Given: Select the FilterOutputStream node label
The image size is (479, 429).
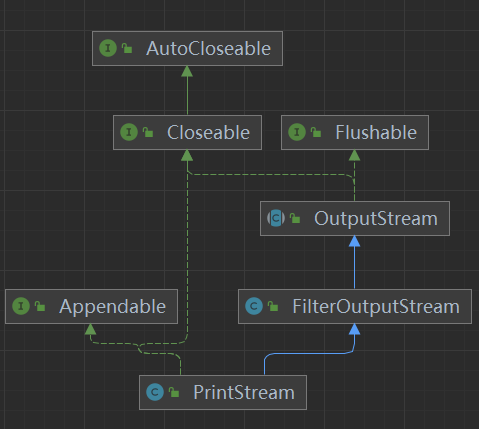Looking at the screenshot, I should [376, 306].
